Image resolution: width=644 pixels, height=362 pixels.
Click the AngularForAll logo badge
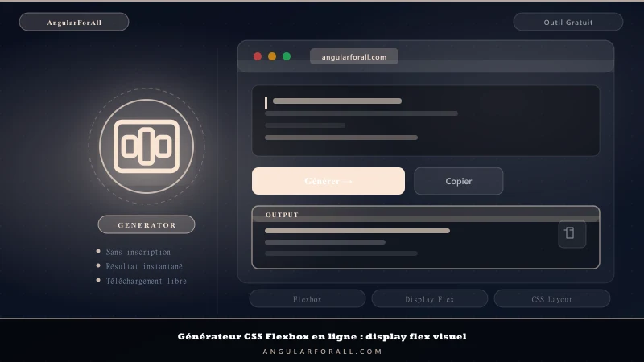pos(74,23)
